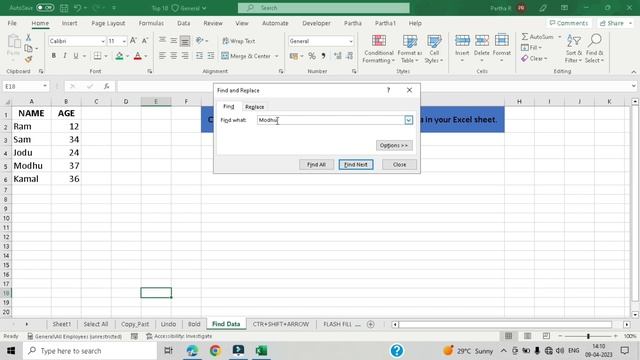Expand the Name Box dropdown

coord(44,86)
